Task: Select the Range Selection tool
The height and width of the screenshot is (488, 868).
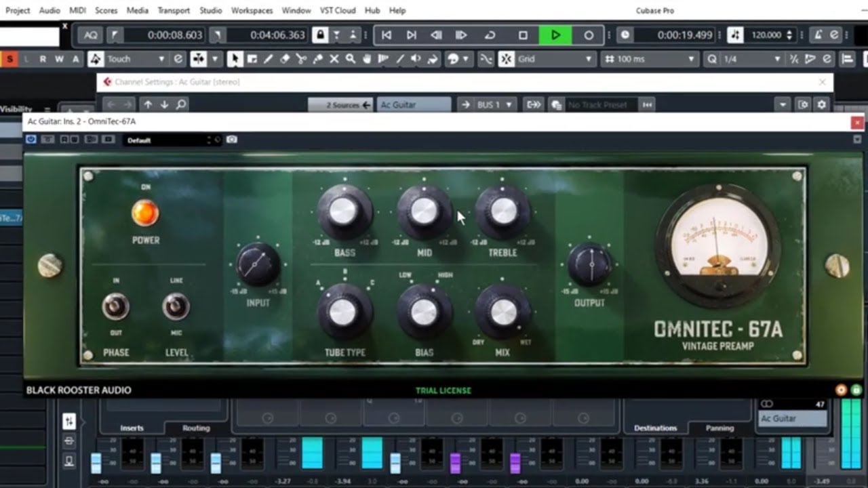Action: click(252, 59)
